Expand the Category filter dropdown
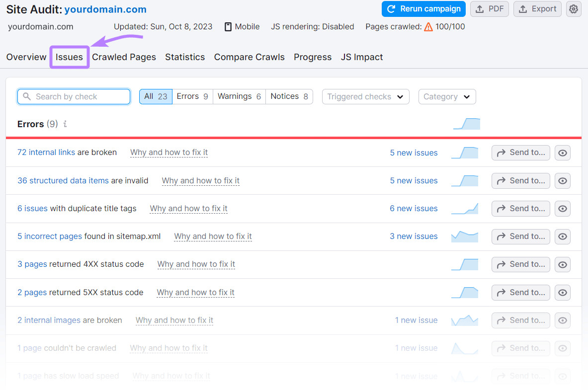This screenshot has width=588, height=390. tap(447, 96)
